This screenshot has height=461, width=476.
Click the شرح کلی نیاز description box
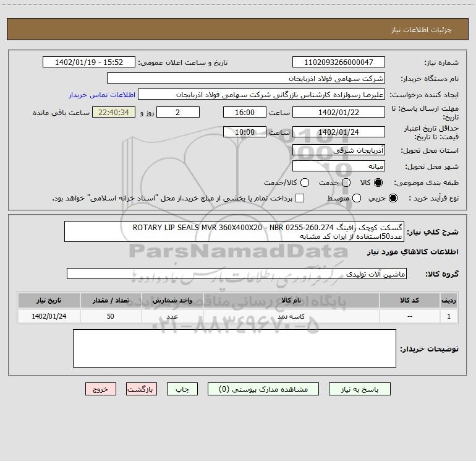point(234,231)
